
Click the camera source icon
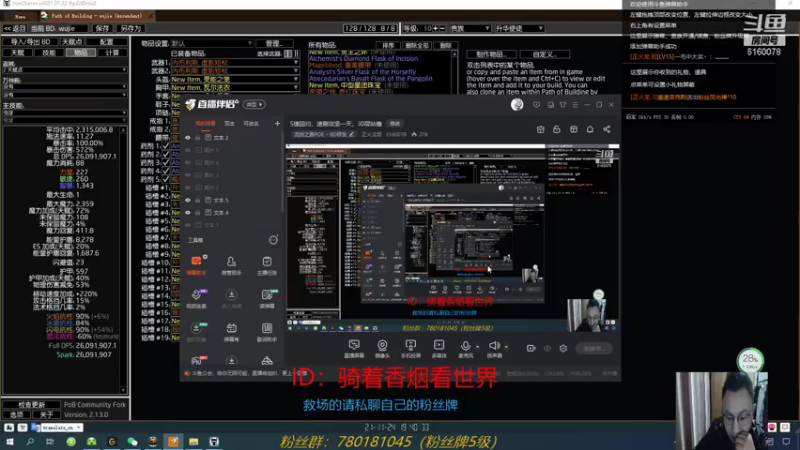click(x=382, y=345)
